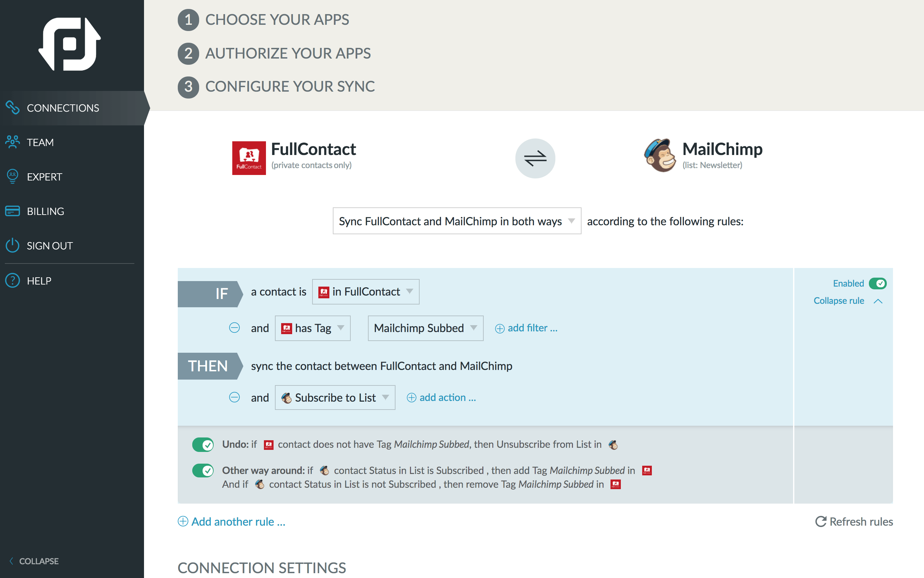Click the plus icon before add action
Viewport: 924px width, 578px height.
click(x=411, y=398)
